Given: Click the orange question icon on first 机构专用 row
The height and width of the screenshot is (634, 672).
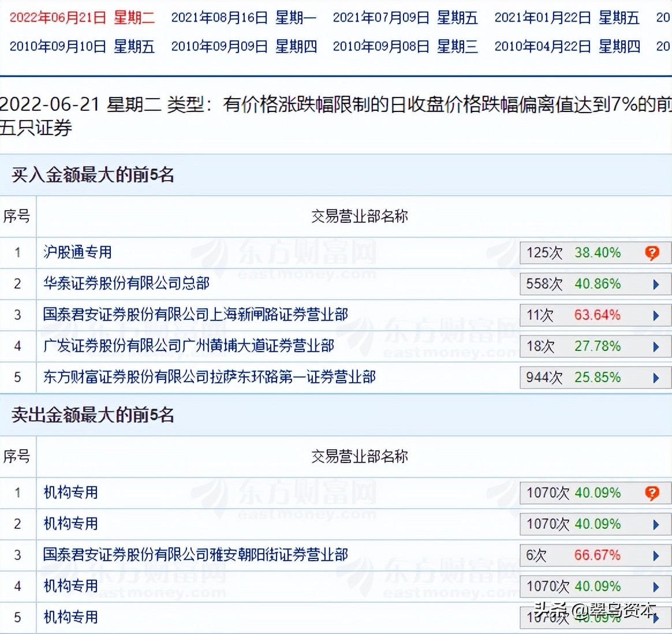Looking at the screenshot, I should click(x=652, y=493).
